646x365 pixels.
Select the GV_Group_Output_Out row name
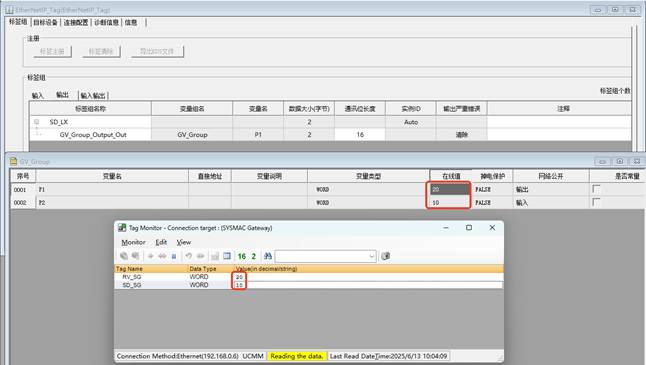pyautogui.click(x=93, y=135)
